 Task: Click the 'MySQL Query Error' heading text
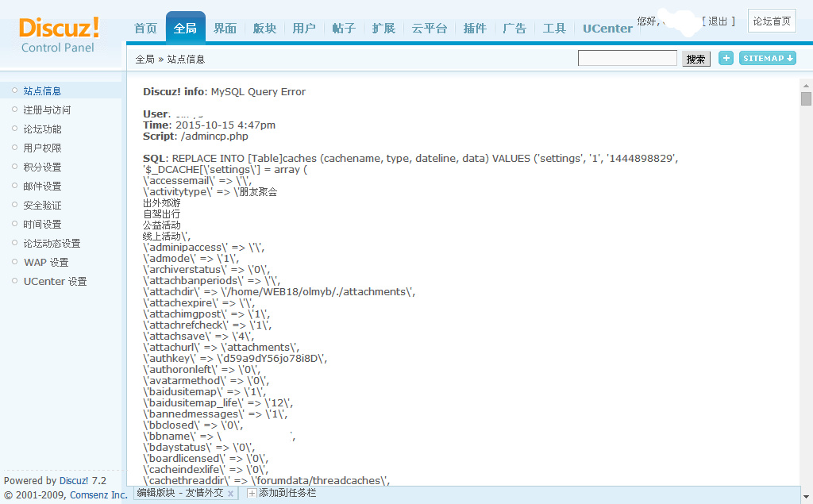[258, 92]
